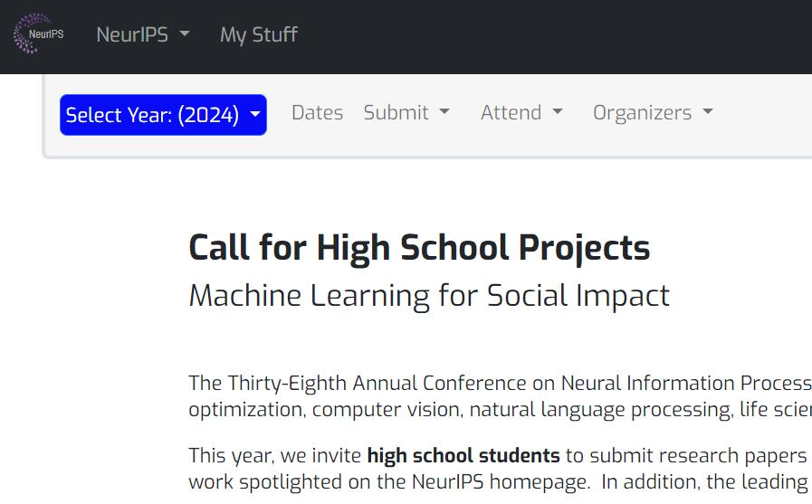Click the Machine Learning for Social Impact subtitle
This screenshot has height=504, width=812.
pyautogui.click(x=429, y=296)
